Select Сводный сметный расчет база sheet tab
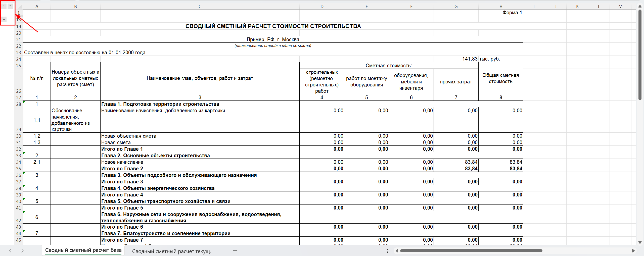Viewport: 644px width, 256px height. [x=83, y=250]
